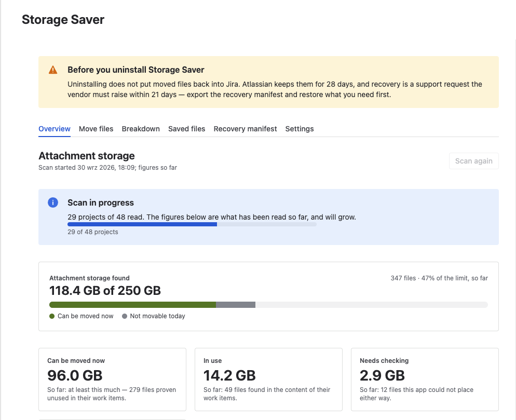Switch to the Settings tab

tap(300, 129)
